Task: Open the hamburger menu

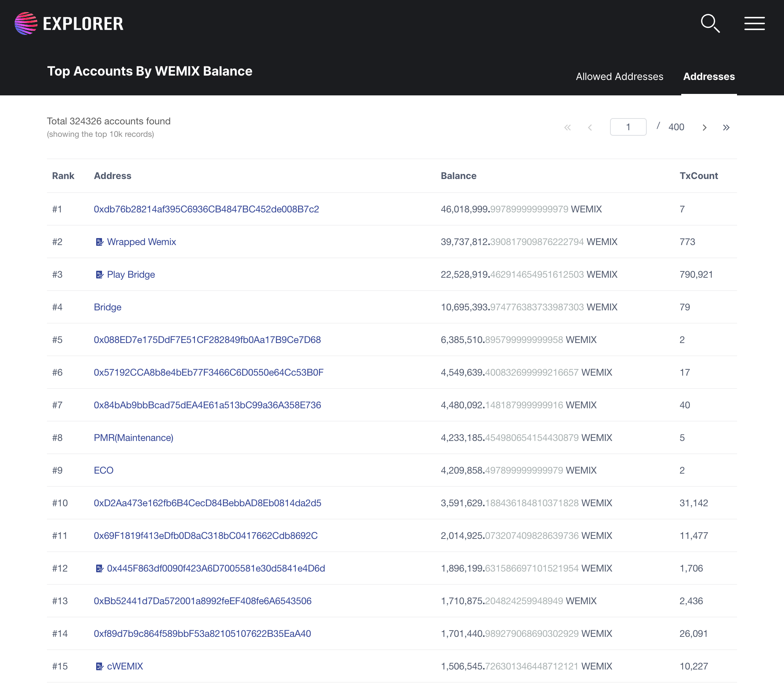Action: (x=754, y=23)
